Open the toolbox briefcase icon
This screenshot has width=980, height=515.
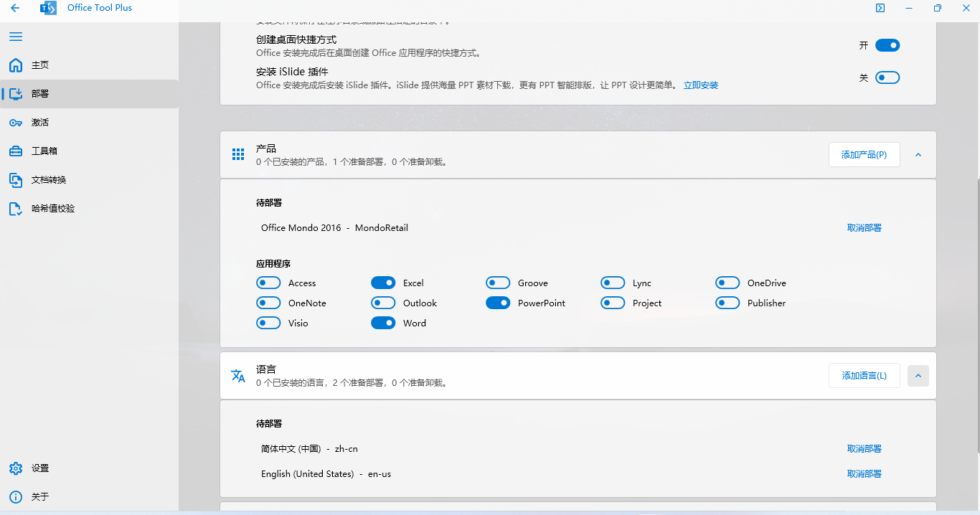(x=16, y=151)
